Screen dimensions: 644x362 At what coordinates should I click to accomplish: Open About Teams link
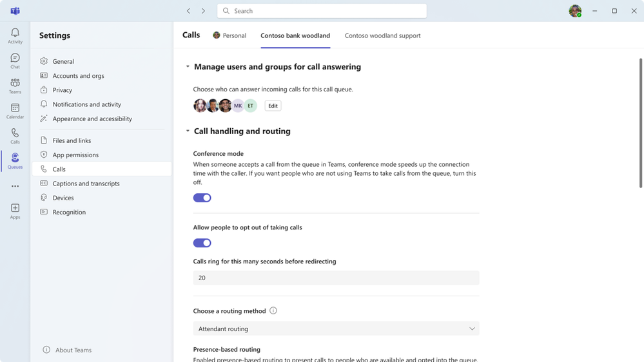tap(73, 350)
